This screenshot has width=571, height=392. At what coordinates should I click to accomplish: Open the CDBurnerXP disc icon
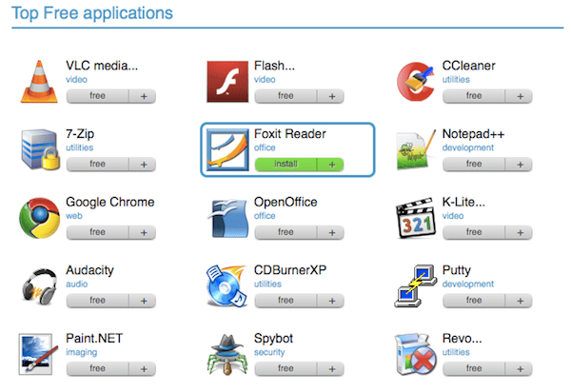226,286
